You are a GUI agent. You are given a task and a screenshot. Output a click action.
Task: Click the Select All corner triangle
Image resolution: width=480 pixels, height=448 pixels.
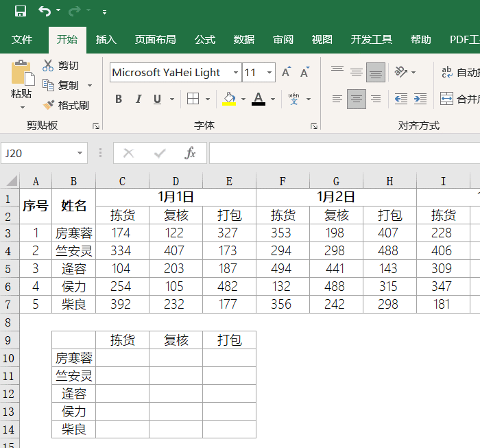11,180
